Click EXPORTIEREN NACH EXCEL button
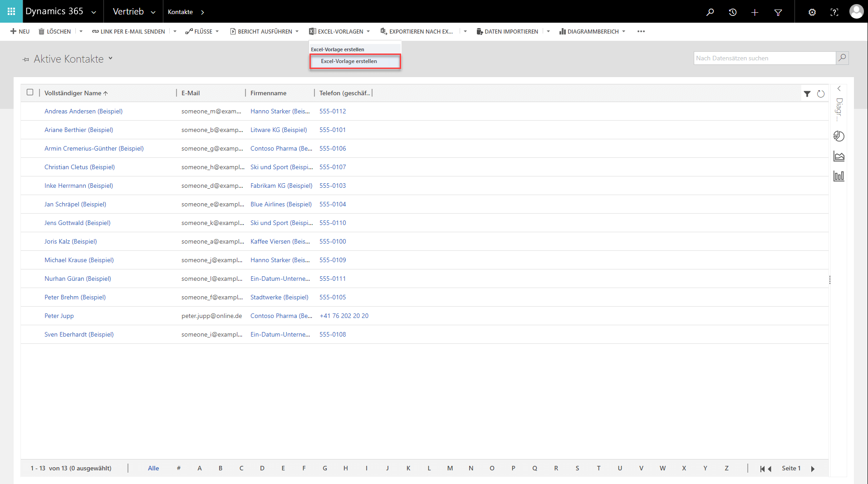Viewport: 868px width, 484px height. point(417,31)
